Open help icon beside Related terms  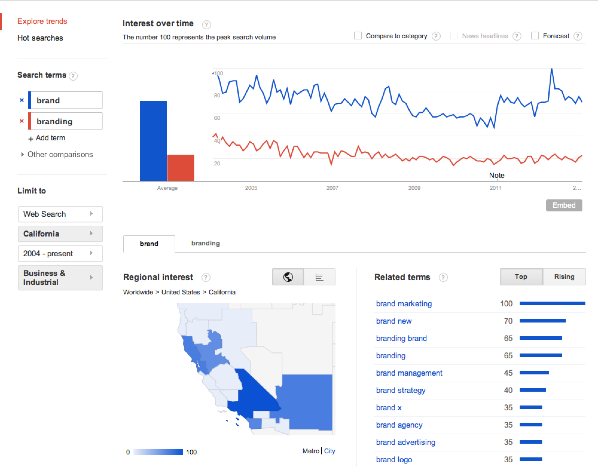(443, 278)
